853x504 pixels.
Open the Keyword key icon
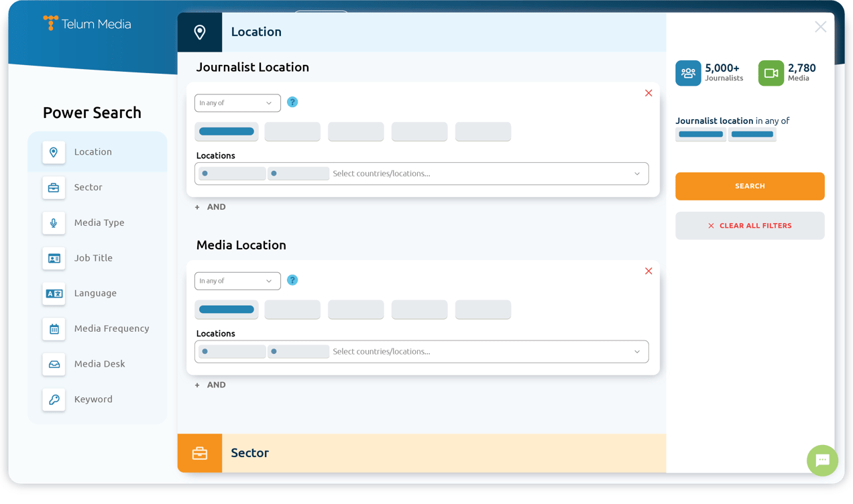click(x=54, y=399)
